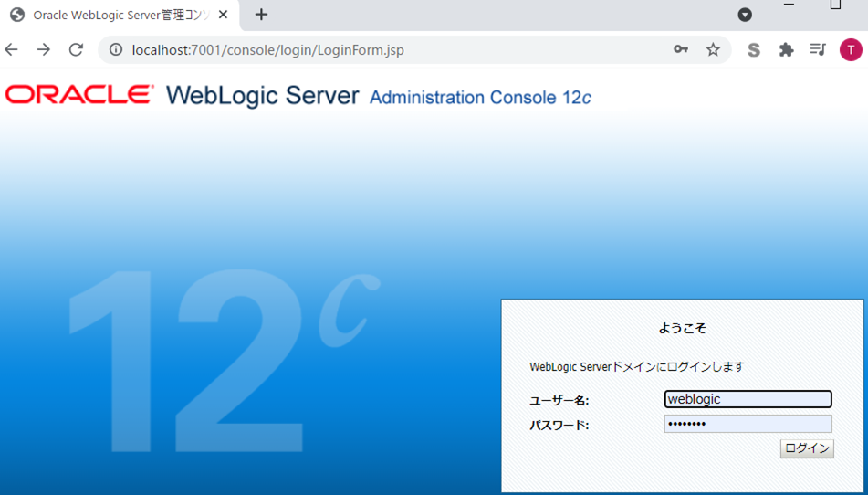Close the Oracle WebLogic Server tab
868x495 pixels.
(x=224, y=15)
